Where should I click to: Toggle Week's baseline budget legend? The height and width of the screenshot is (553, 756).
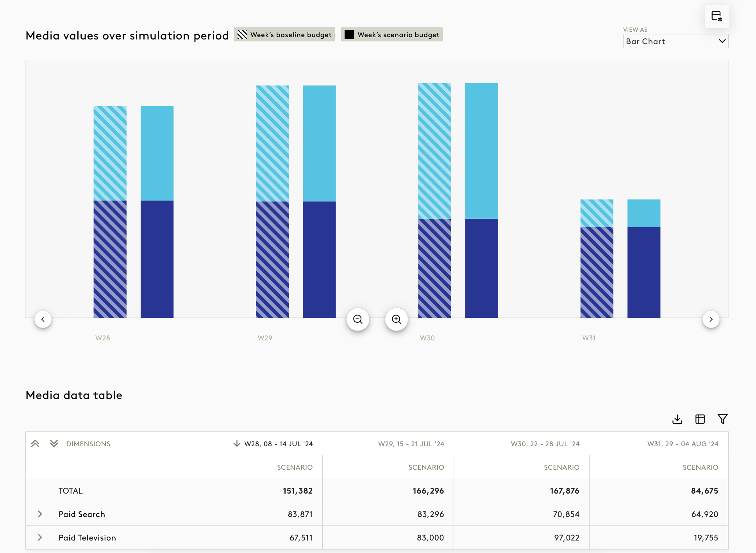tap(284, 34)
